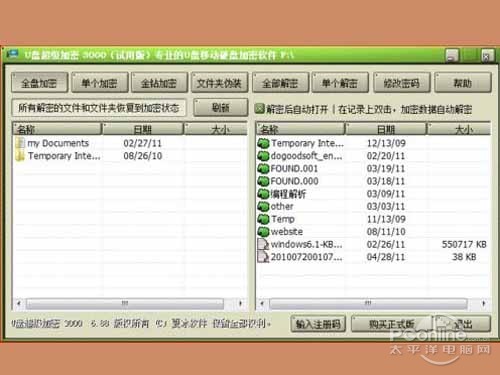Sort left list by 日期 column header

click(143, 129)
